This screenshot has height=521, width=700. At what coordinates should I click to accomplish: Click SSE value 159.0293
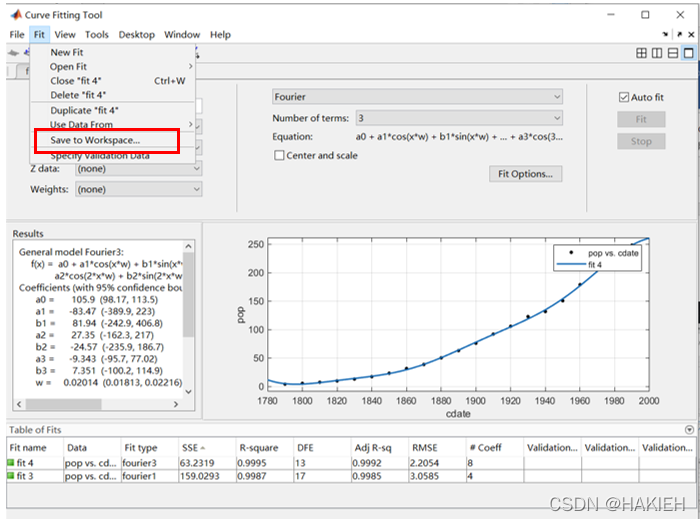tap(207, 476)
